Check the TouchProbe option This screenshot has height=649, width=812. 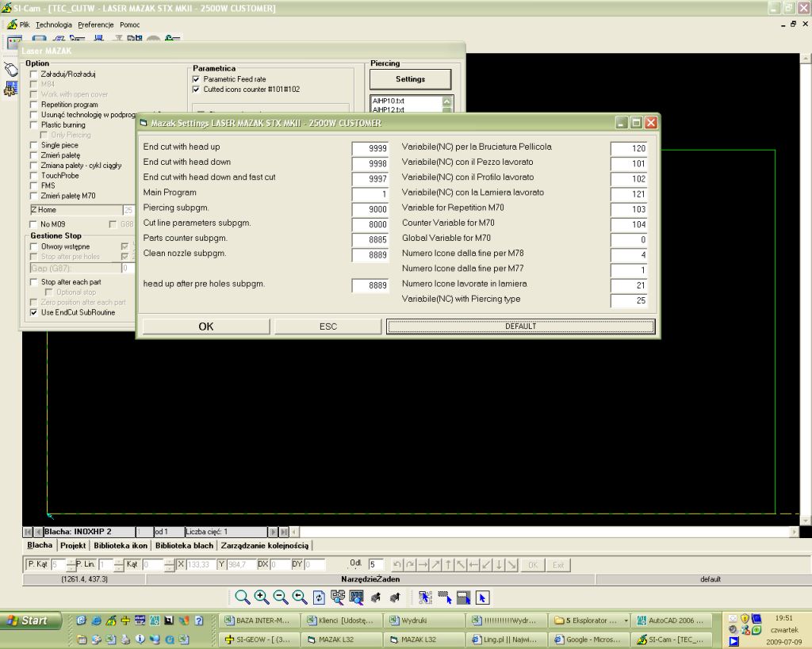(33, 176)
